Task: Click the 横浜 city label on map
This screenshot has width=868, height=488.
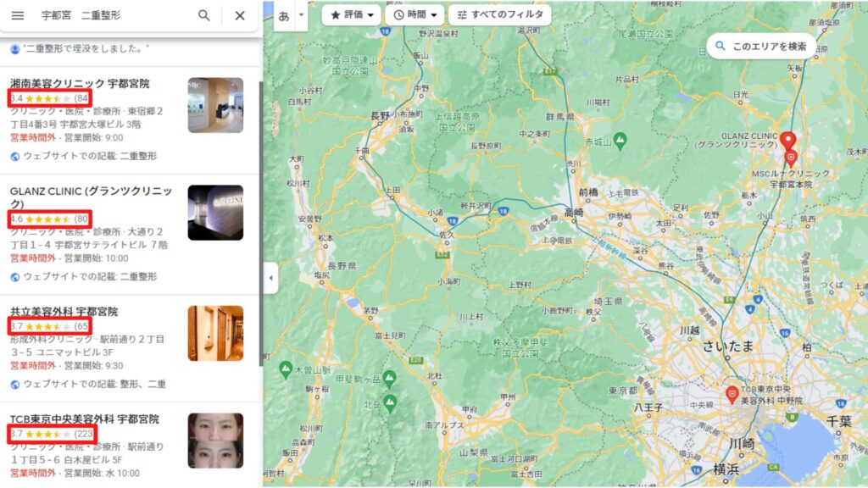Action: [726, 469]
